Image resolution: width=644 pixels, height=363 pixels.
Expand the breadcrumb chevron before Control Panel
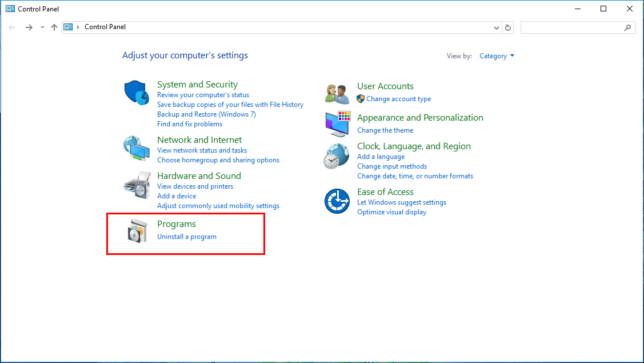click(78, 27)
